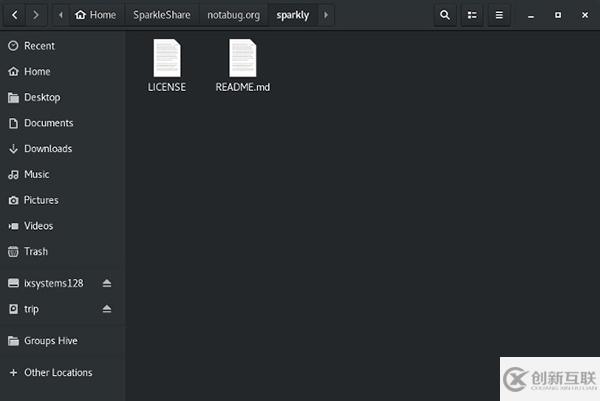Open the search magnifier
600x401 pixels.
click(445, 15)
